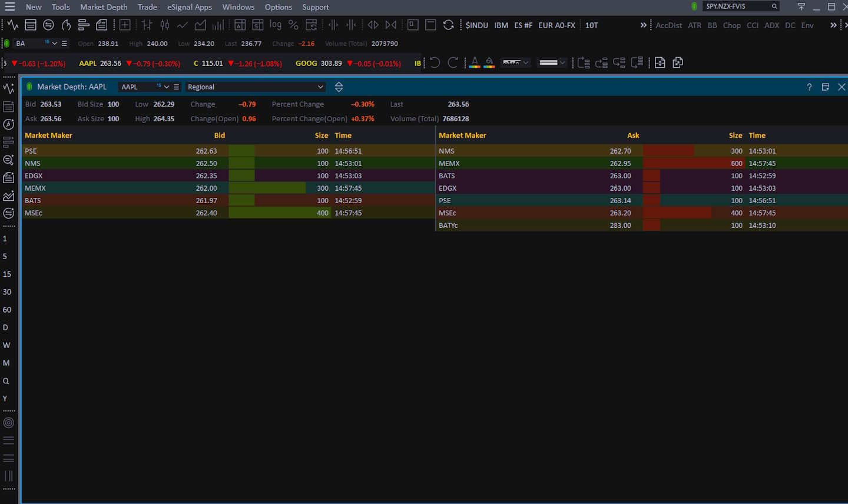Click the sidebar target circle icon

click(9, 423)
